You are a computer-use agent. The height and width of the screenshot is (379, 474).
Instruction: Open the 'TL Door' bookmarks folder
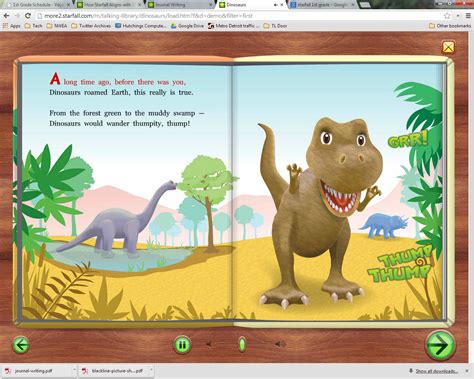coord(275,26)
